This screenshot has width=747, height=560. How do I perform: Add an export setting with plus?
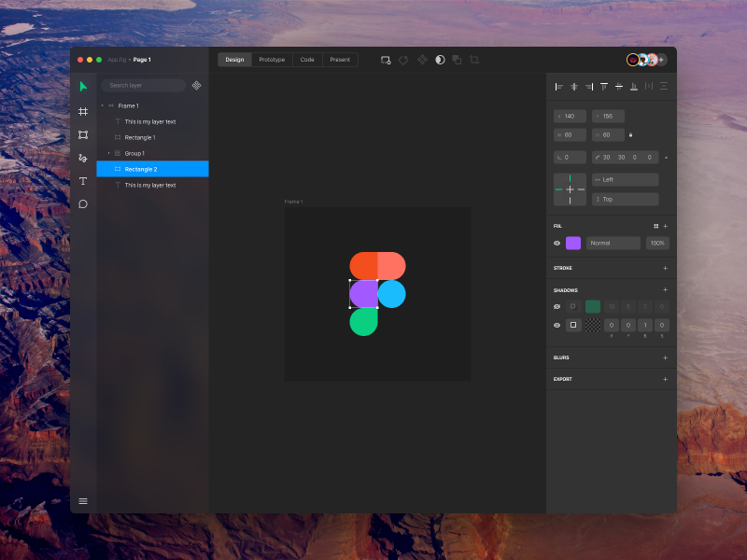click(666, 379)
